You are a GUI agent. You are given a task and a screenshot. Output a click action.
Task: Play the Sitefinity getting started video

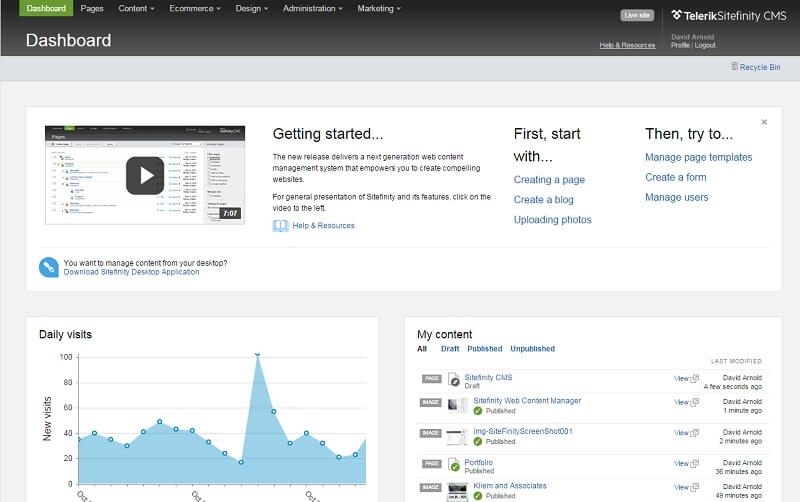(x=145, y=175)
